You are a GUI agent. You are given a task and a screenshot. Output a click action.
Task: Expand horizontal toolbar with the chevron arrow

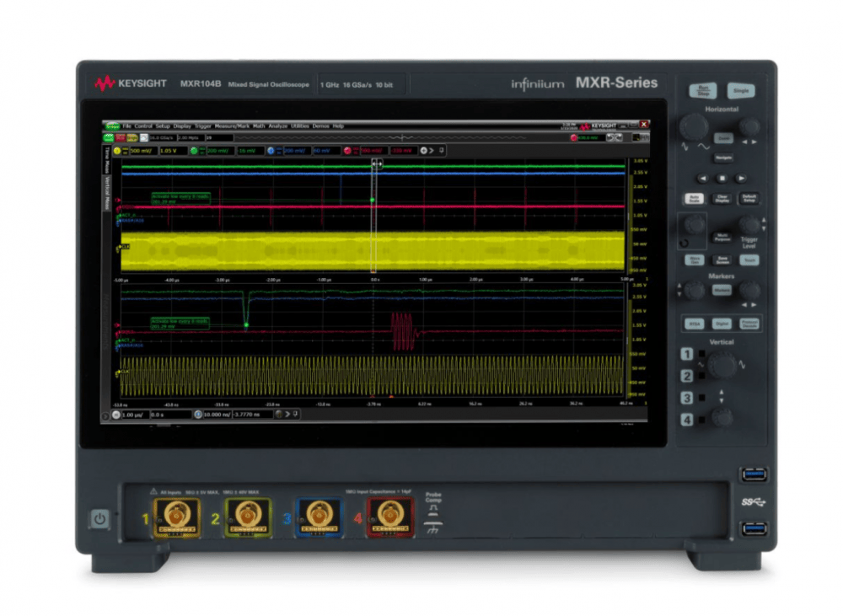coord(287,414)
